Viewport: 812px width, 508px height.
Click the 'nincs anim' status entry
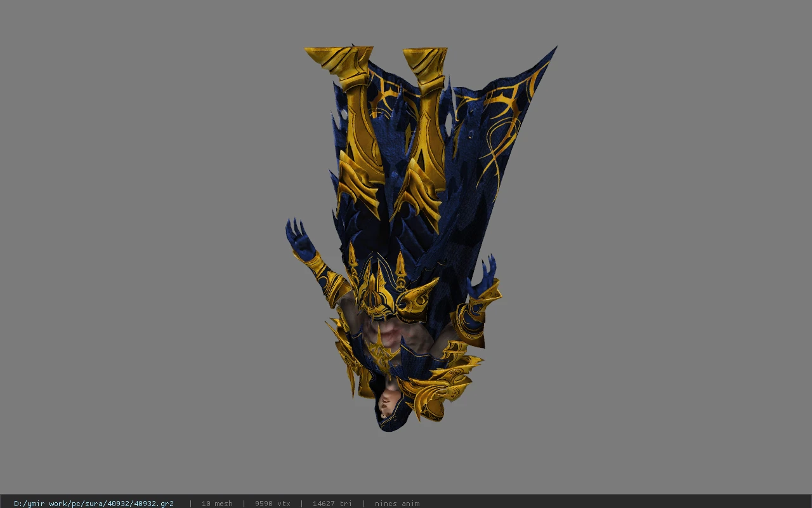point(397,504)
